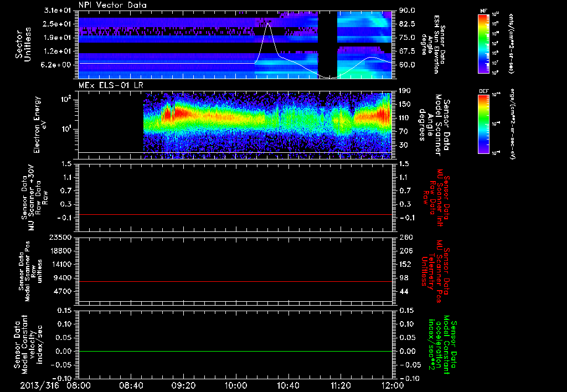Click the "ergs/(cm**2-sr-sec-eV)" units label

[512, 123]
